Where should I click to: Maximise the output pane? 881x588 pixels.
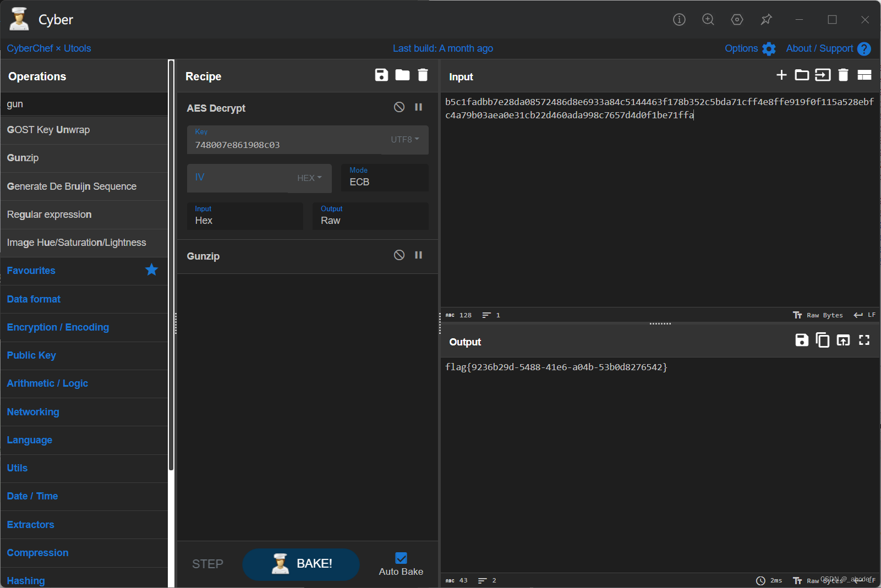coord(864,340)
